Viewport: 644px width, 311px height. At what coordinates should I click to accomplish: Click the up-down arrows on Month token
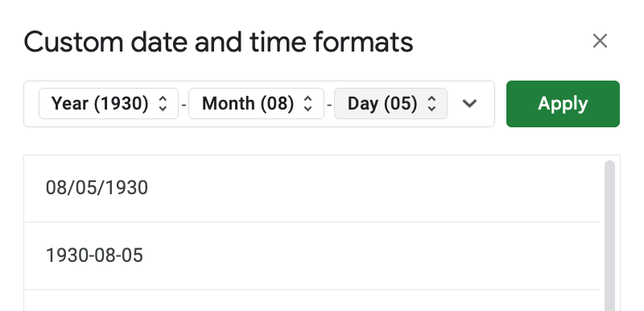click(x=308, y=103)
